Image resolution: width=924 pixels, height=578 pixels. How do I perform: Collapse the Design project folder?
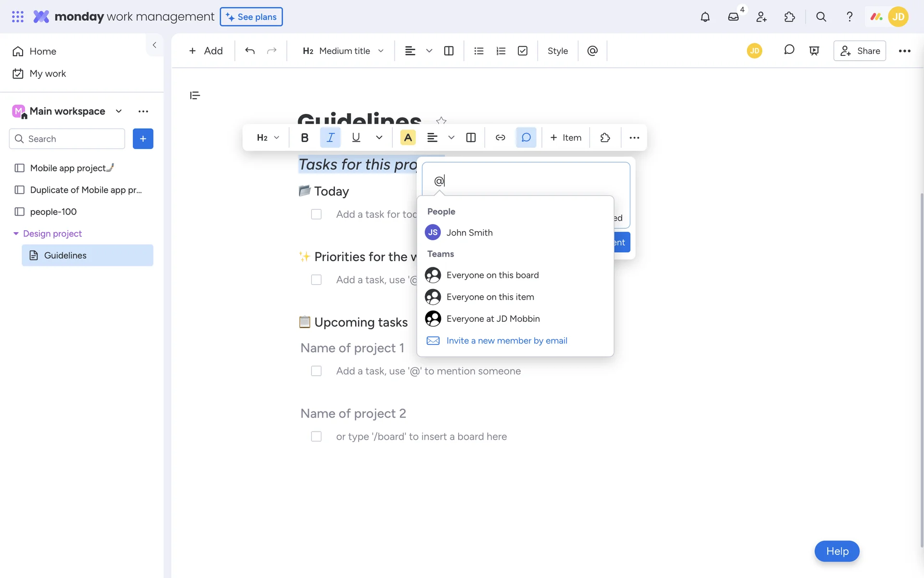pyautogui.click(x=16, y=234)
